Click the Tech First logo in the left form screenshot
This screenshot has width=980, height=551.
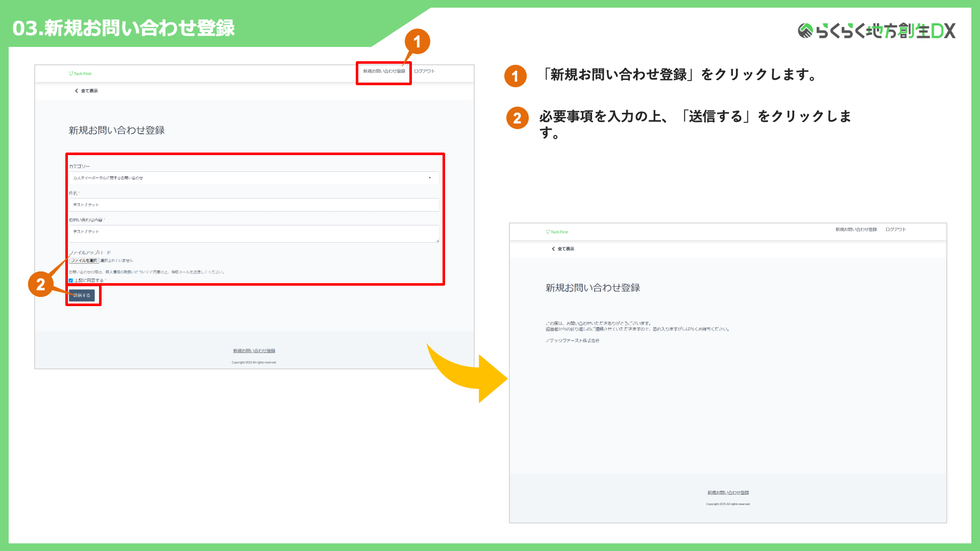tap(80, 73)
